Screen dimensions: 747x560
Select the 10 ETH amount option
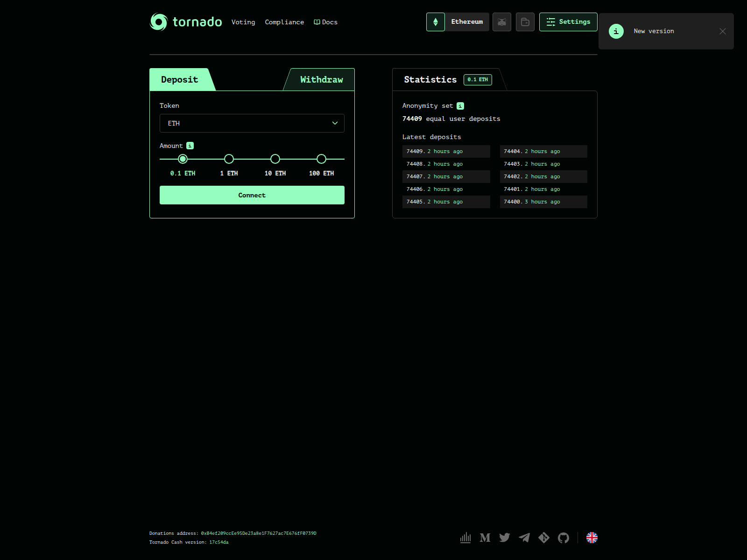click(x=275, y=159)
